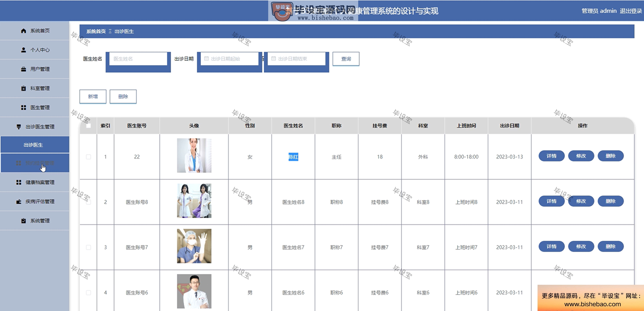The width and height of the screenshot is (644, 311).
Task: Open the 出诊日期结束 date picker
Action: (x=297, y=59)
